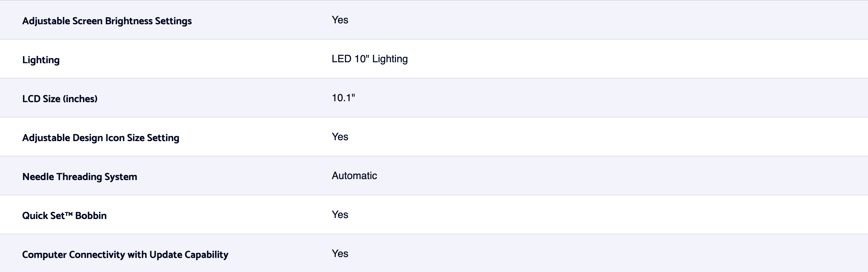Click Yes beside Computer Connectivity row
This screenshot has height=272, width=868.
pos(340,253)
